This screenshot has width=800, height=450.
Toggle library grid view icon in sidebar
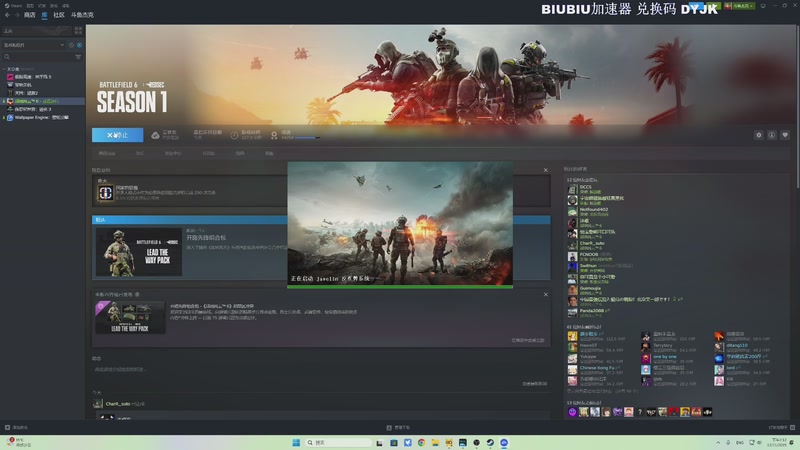pyautogui.click(x=78, y=31)
